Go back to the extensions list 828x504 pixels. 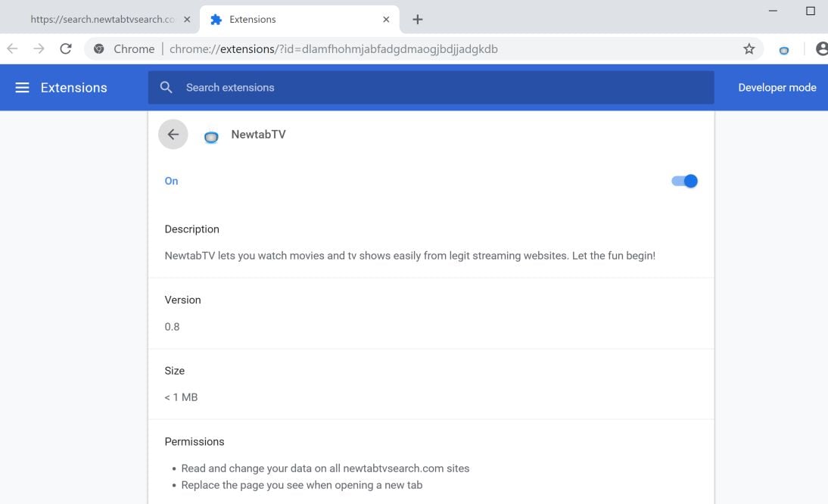coord(173,135)
